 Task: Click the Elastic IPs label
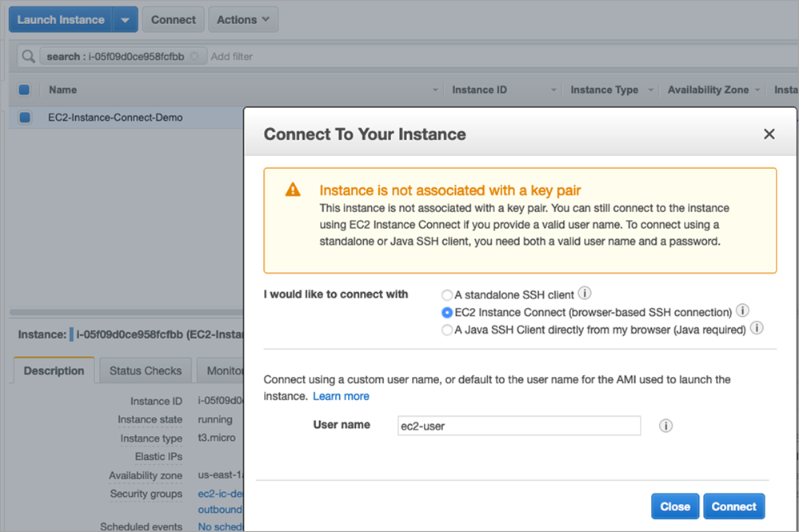click(x=158, y=457)
